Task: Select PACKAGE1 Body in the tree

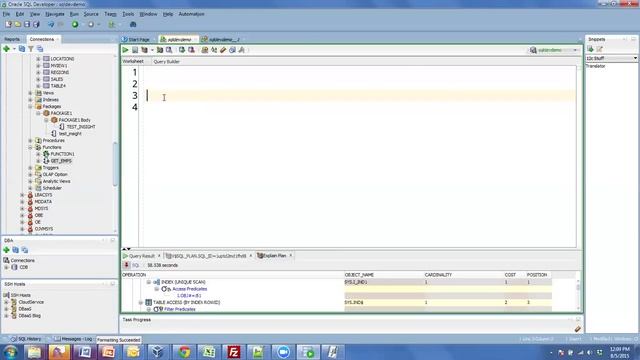Action: coord(74,120)
